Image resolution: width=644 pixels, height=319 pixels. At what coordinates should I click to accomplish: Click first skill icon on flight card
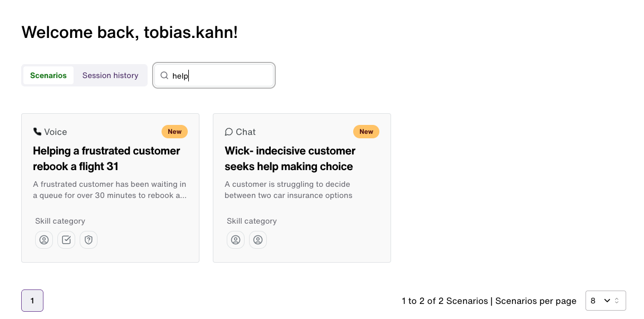pos(44,240)
